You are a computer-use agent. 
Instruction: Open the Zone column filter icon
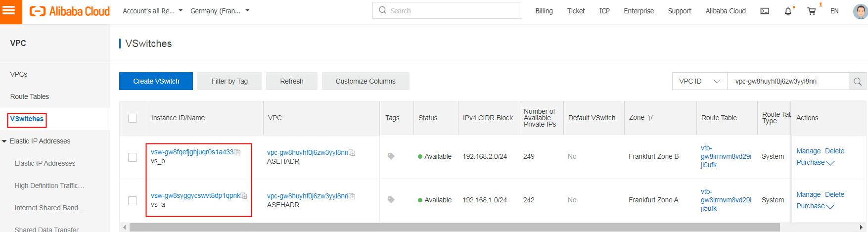(x=651, y=118)
